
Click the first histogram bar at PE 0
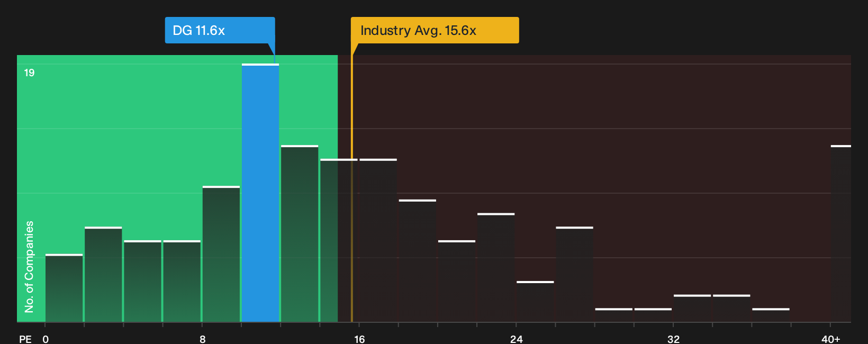click(64, 288)
